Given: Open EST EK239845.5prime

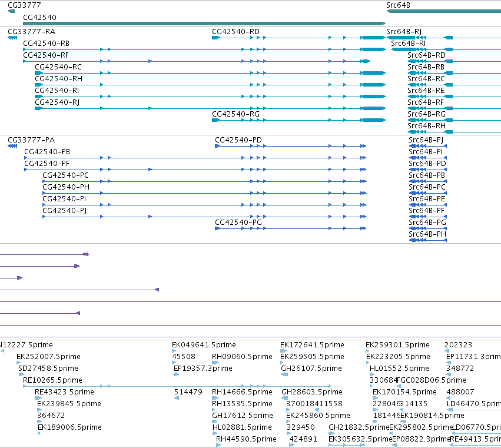Looking at the screenshot, I should (69, 404).
